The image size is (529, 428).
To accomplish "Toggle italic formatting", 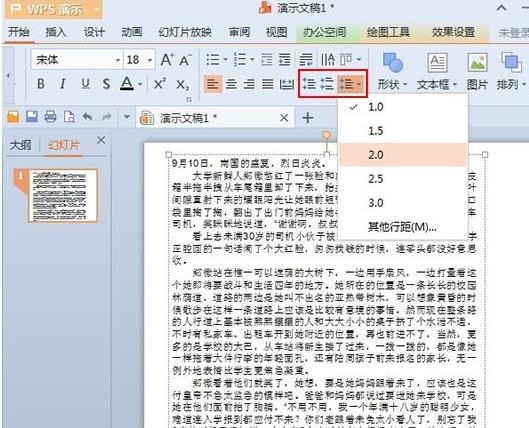I will pyautogui.click(x=62, y=83).
